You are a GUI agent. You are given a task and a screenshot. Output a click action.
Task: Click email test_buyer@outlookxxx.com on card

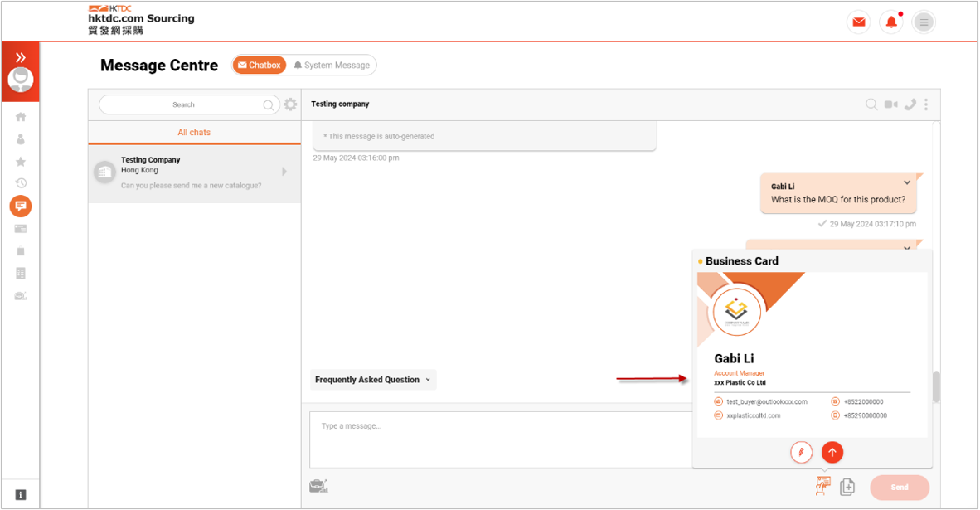click(x=766, y=402)
